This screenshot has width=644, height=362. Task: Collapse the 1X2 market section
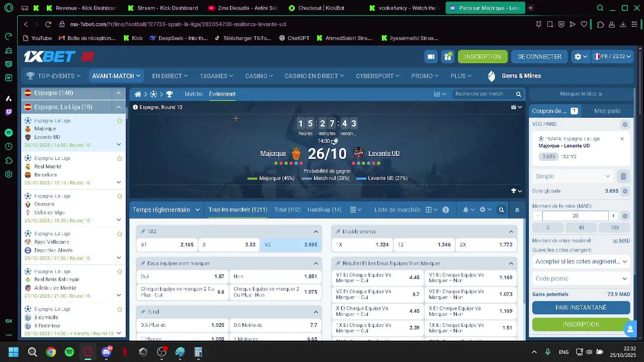[316, 232]
